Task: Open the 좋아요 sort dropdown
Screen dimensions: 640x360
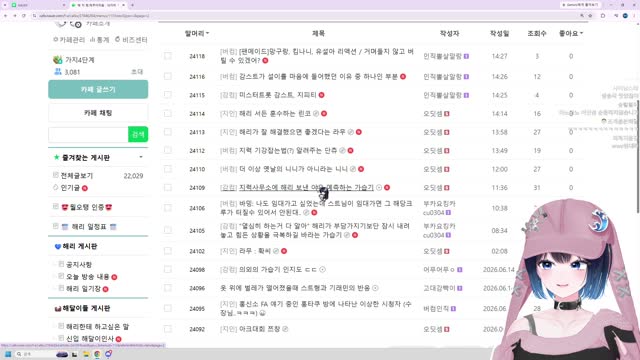Action: coord(571,33)
